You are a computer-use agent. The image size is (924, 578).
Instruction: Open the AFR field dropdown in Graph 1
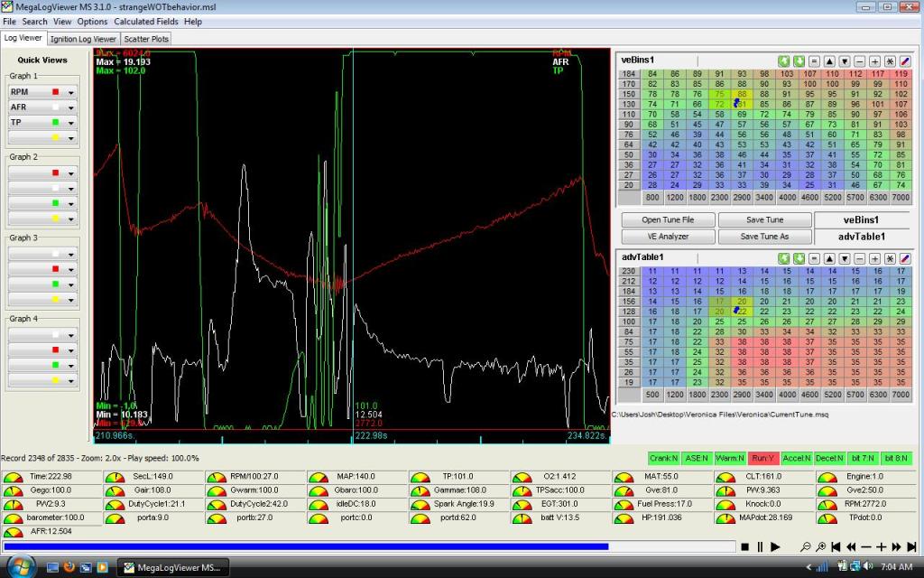(x=71, y=107)
